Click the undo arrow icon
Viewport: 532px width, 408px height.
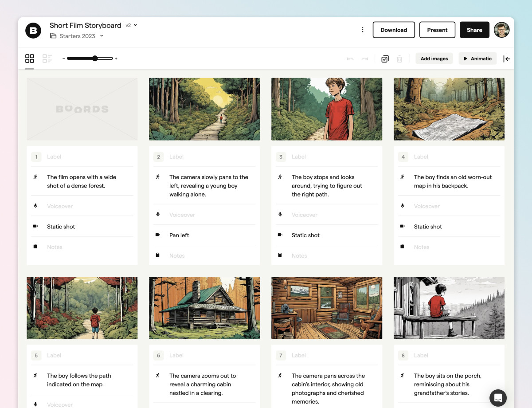point(350,59)
